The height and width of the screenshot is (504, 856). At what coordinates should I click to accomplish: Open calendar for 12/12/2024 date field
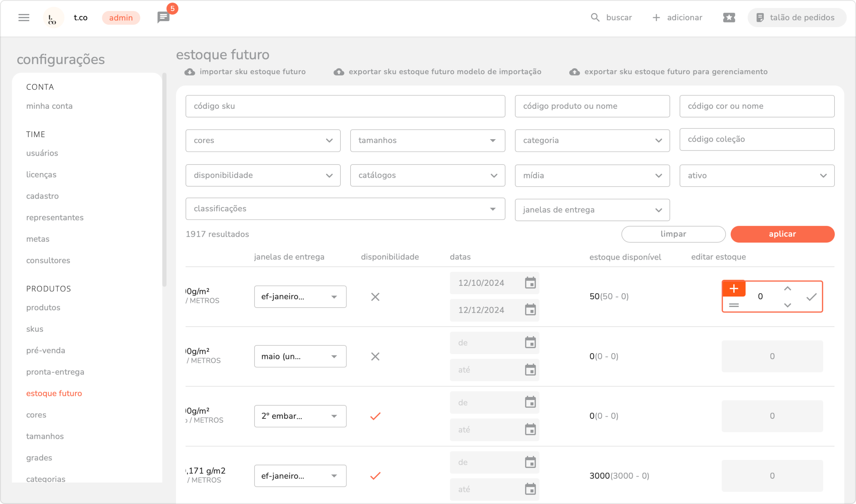click(x=530, y=310)
